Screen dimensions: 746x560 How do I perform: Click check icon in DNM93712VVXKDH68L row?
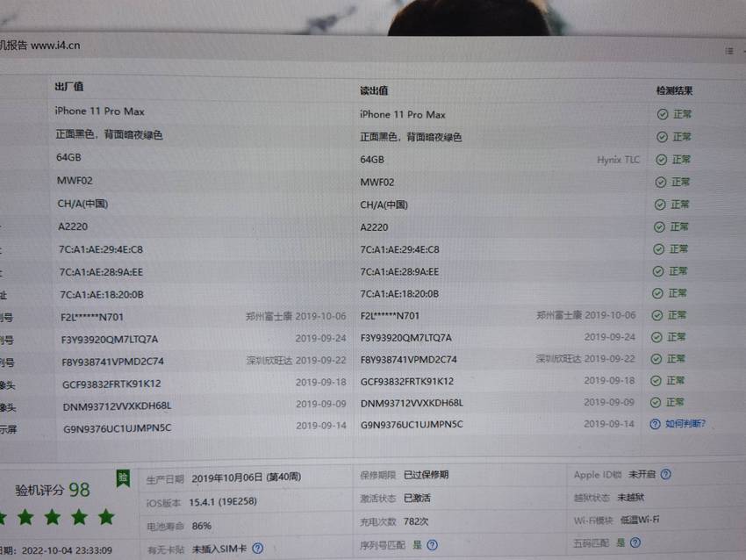655,403
